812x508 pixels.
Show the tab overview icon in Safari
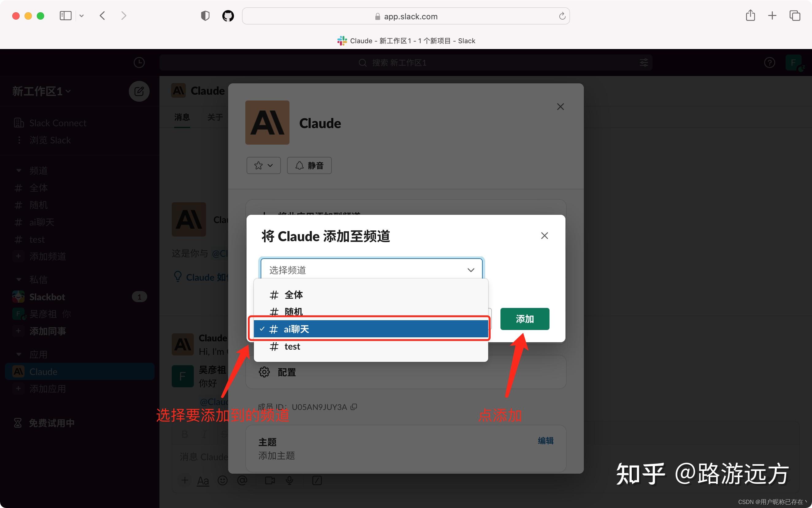[x=795, y=16]
